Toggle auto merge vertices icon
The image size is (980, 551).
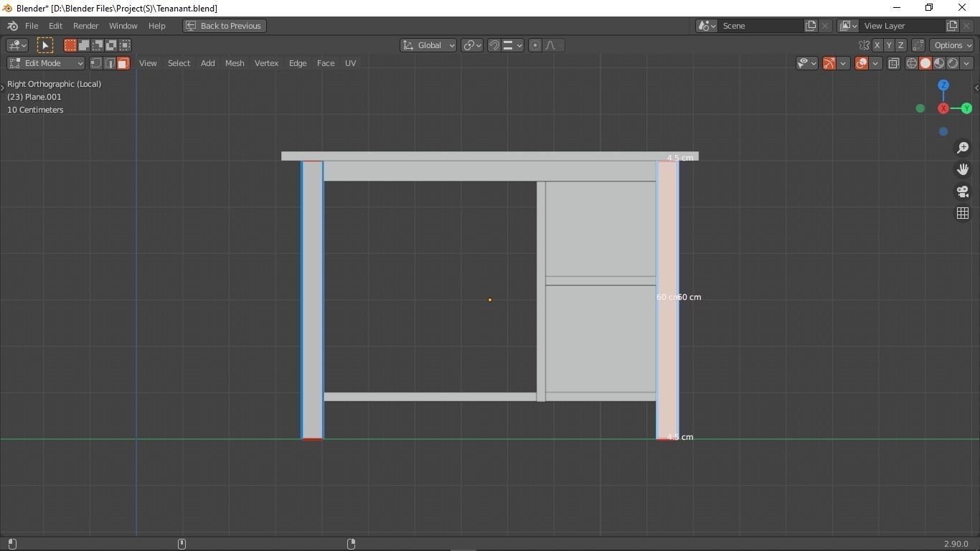pos(918,45)
